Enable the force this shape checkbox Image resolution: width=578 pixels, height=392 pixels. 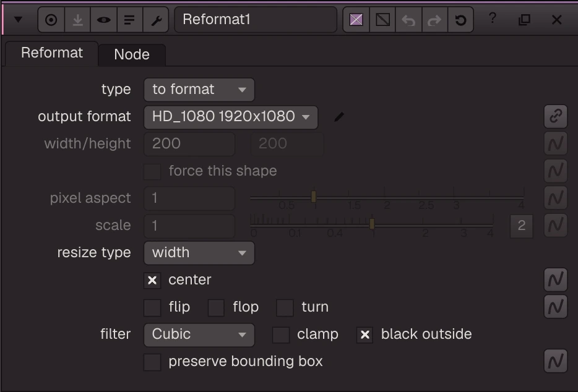click(x=152, y=171)
